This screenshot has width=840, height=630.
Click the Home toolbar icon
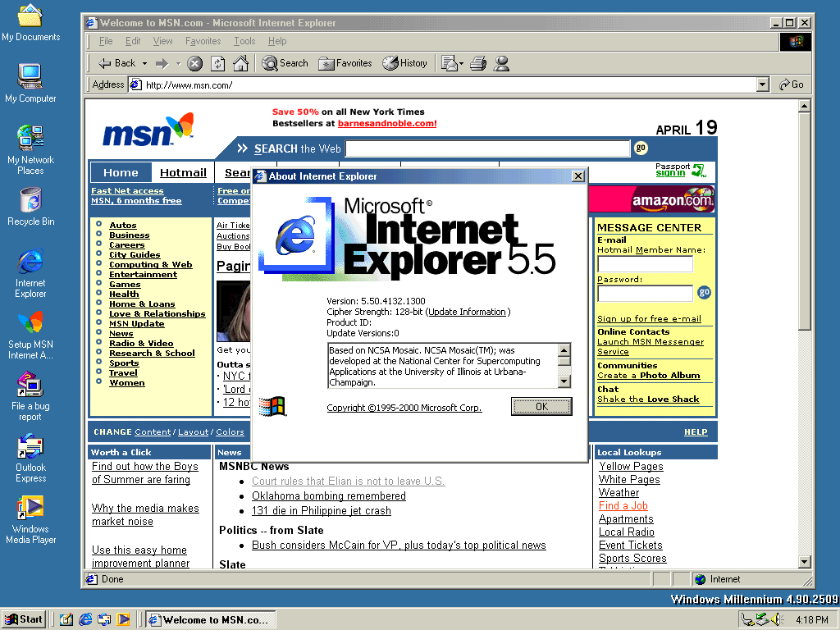[240, 63]
